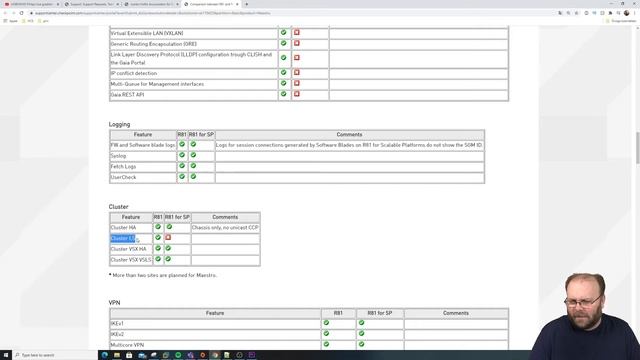Open the Chrome three-dot menu
Viewport: 640px width, 360px height.
634,13
